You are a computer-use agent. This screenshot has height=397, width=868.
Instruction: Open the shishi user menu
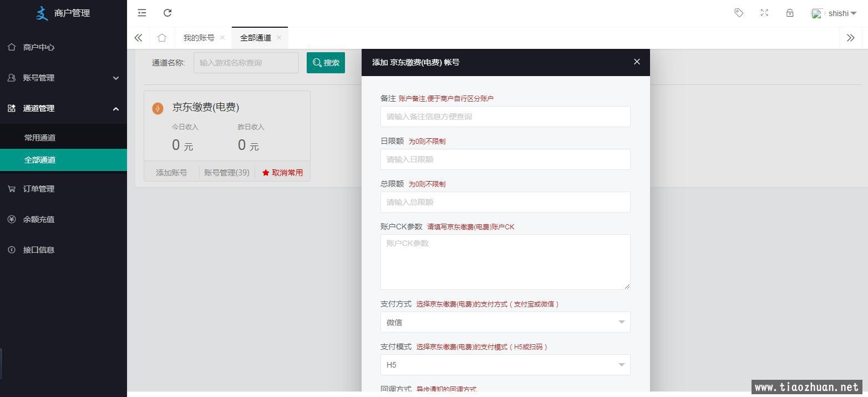click(x=834, y=13)
